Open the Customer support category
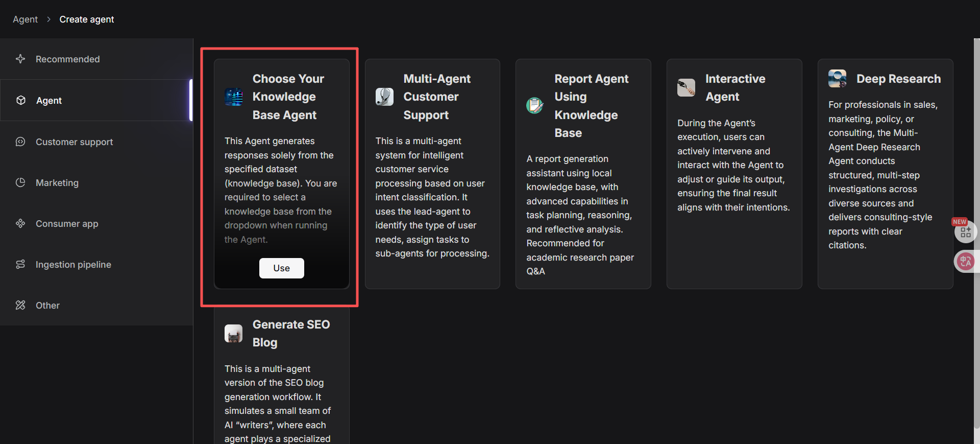 click(96, 142)
